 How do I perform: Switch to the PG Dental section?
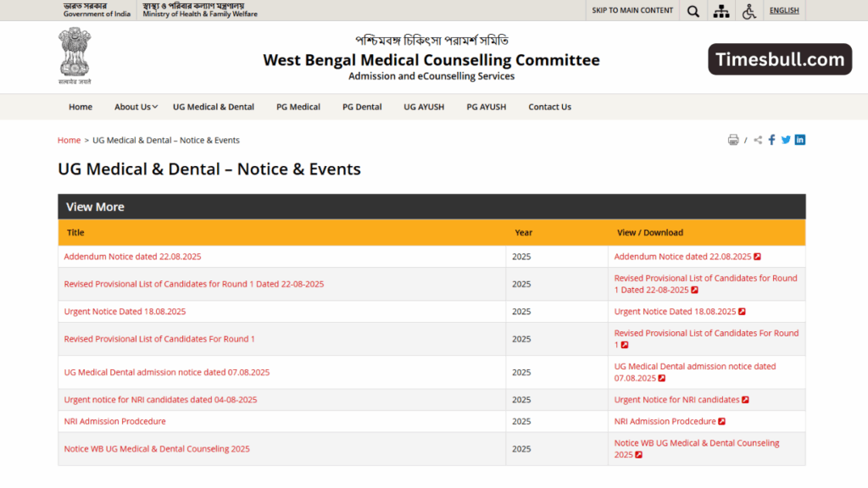click(362, 107)
